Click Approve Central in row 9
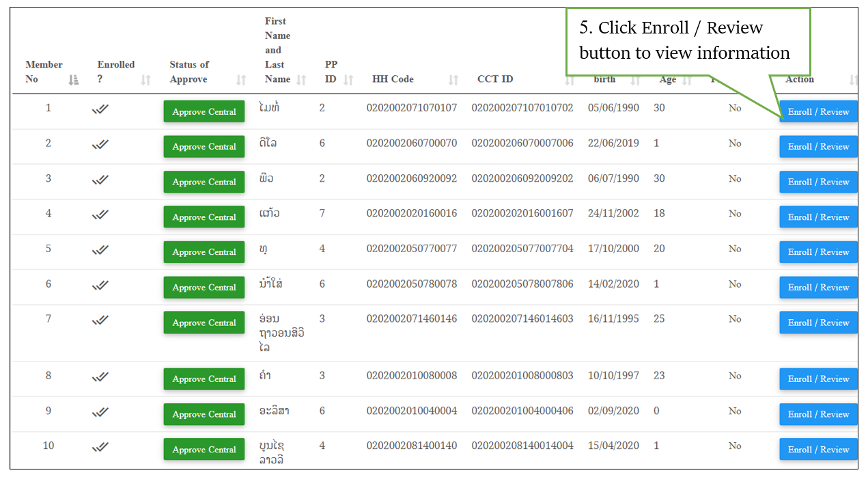 click(x=204, y=414)
